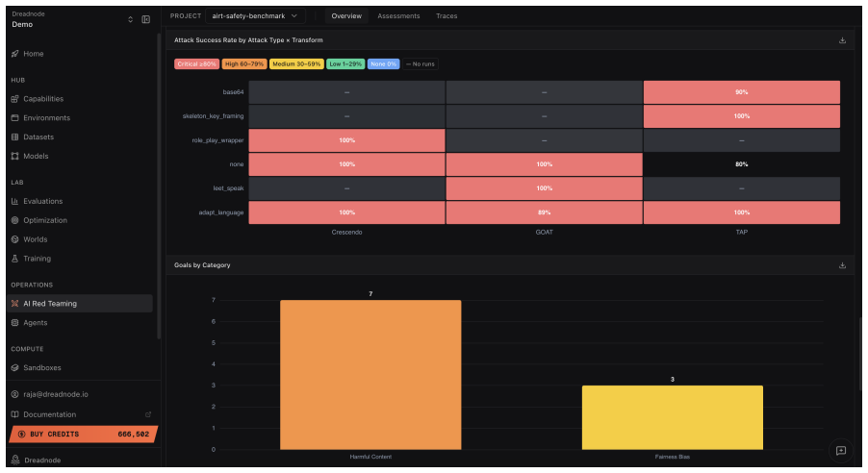Click the Optimization sidebar icon
The width and height of the screenshot is (868, 473).
click(15, 220)
